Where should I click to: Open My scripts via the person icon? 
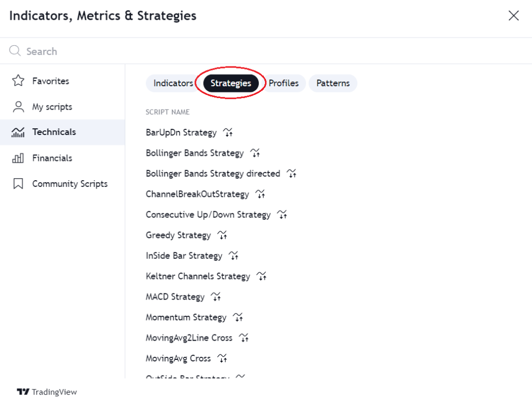[18, 107]
